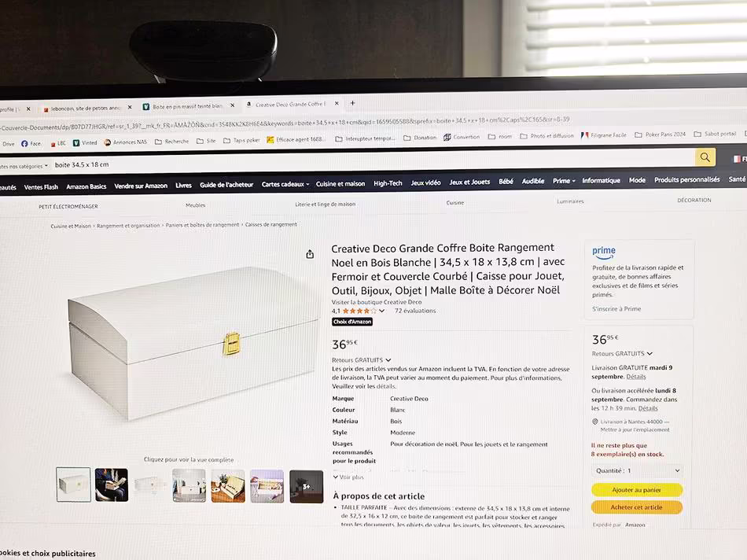
Task: Close the Creative Deco Grande Coffre tab
Action: (337, 103)
